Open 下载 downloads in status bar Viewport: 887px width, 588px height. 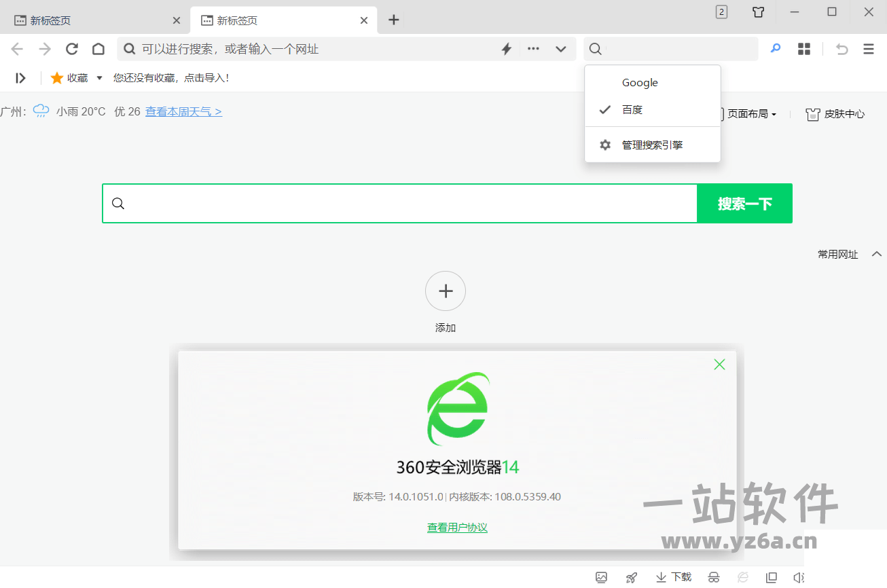coord(674,577)
